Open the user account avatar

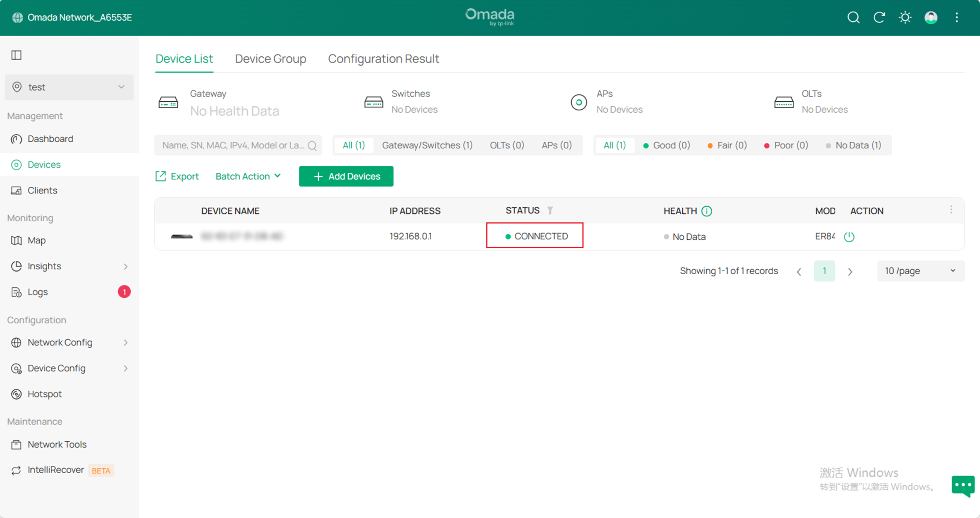[x=931, y=18]
